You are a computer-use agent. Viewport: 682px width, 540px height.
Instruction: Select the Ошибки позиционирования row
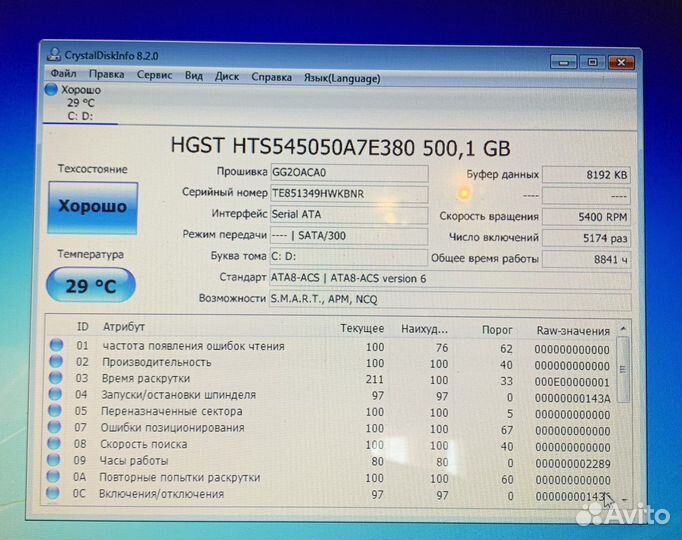point(331,429)
